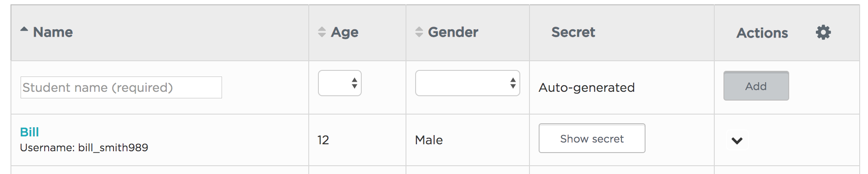This screenshot has height=174, width=868.
Task: Click the Add student button
Action: [x=756, y=86]
